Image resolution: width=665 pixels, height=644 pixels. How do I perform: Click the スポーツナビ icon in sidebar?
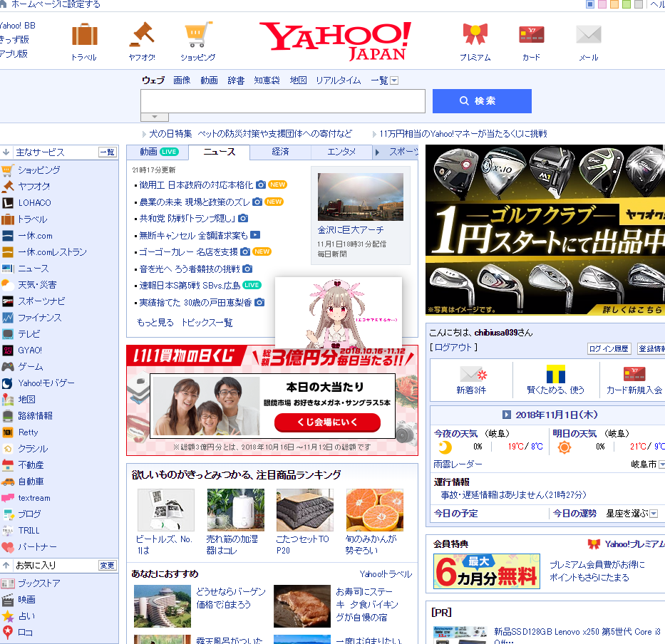pyautogui.click(x=8, y=301)
